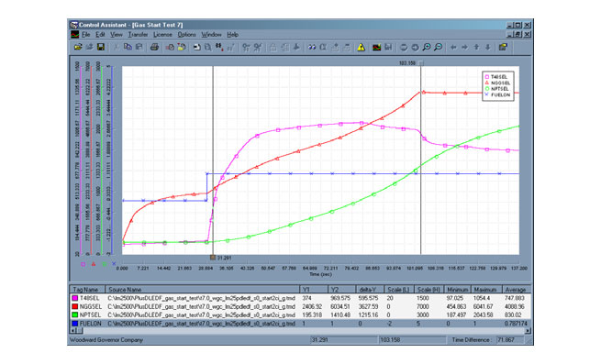Click the green NPTSEL color swatch in table
This screenshot has width=601, height=364.
(x=74, y=315)
